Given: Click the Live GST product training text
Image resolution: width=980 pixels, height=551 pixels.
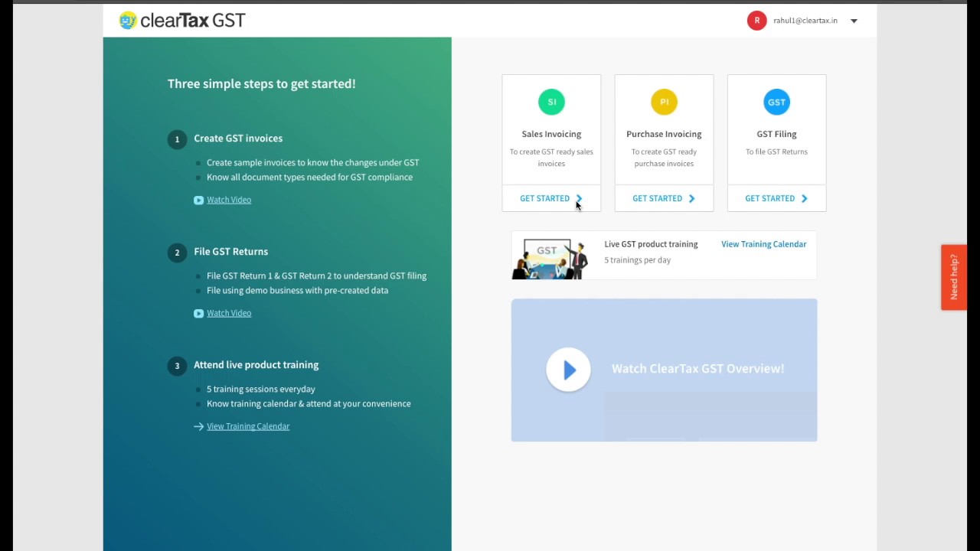Looking at the screenshot, I should [651, 244].
